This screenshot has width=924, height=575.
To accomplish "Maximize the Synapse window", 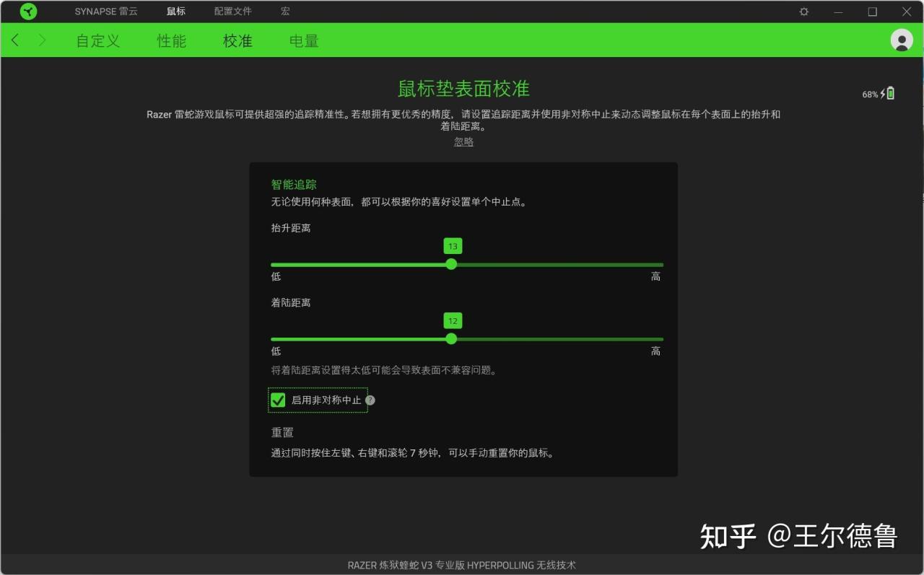I will (873, 12).
